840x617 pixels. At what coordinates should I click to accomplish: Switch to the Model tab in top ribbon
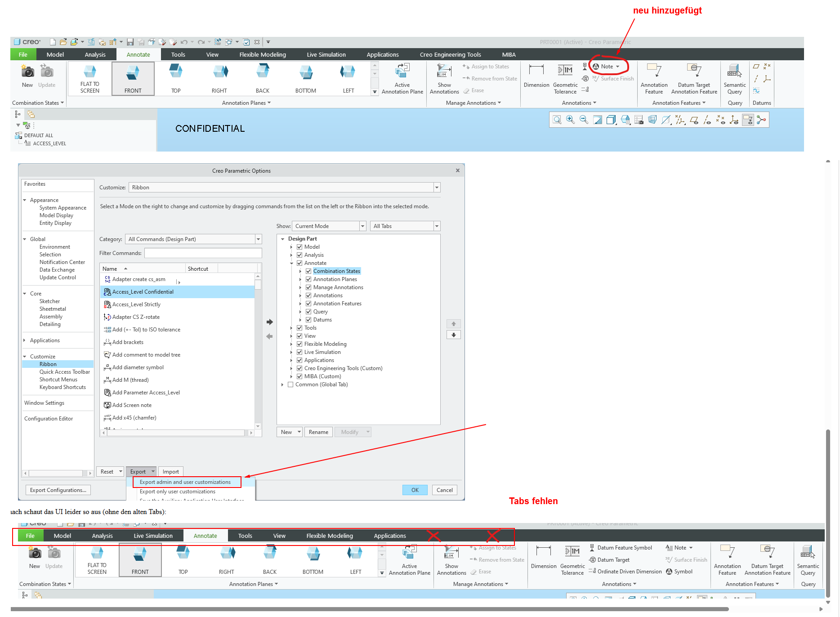coord(55,54)
